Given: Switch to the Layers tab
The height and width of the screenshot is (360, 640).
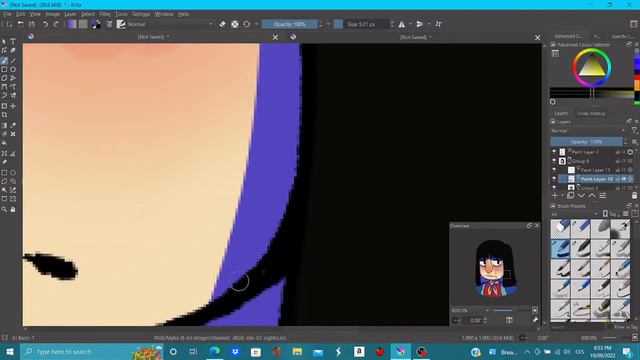Looking at the screenshot, I should coord(561,113).
